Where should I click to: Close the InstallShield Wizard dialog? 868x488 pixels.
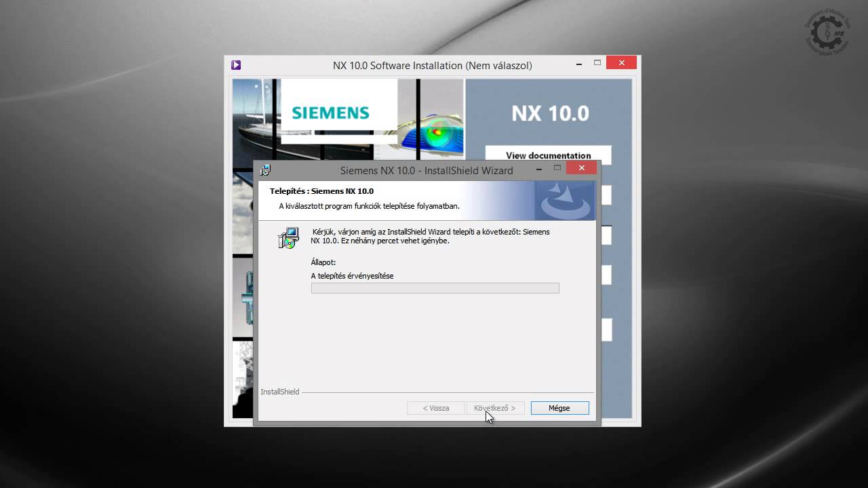pos(581,168)
